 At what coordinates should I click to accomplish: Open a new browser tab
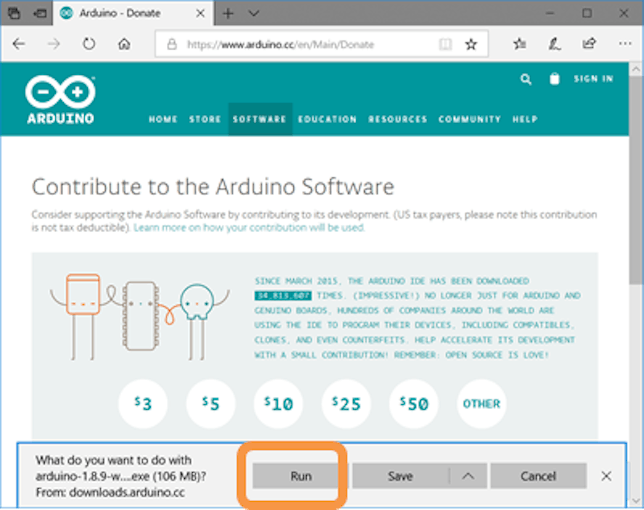coord(228,14)
